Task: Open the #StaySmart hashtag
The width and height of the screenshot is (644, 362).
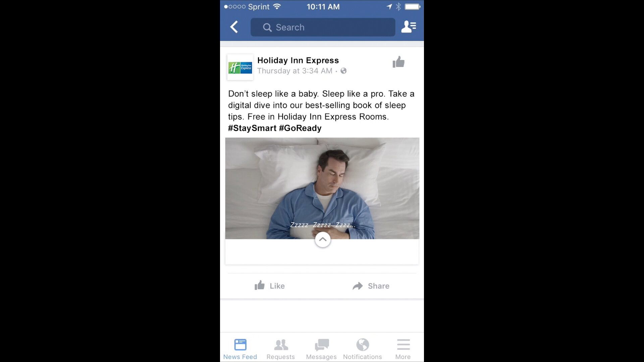Action: (252, 128)
